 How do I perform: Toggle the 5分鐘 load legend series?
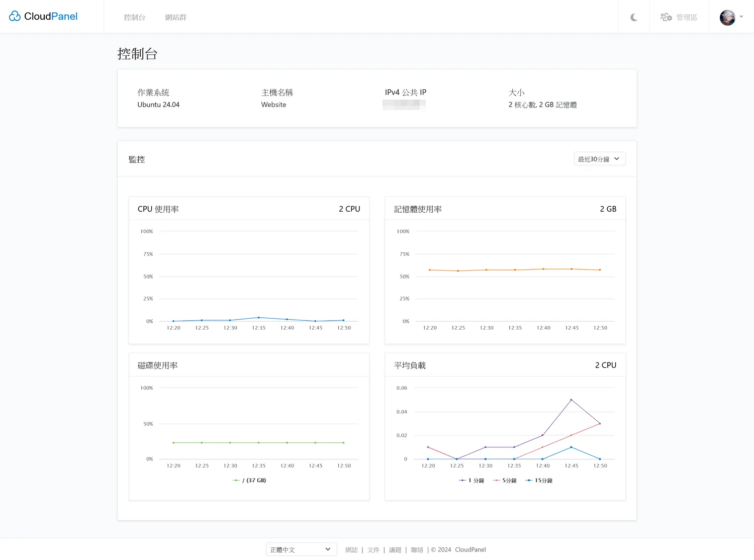(x=505, y=481)
